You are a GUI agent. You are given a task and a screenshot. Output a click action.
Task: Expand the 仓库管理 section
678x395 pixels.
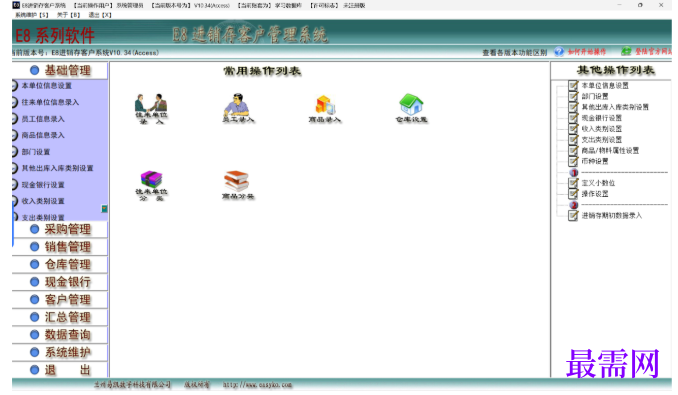[60, 264]
